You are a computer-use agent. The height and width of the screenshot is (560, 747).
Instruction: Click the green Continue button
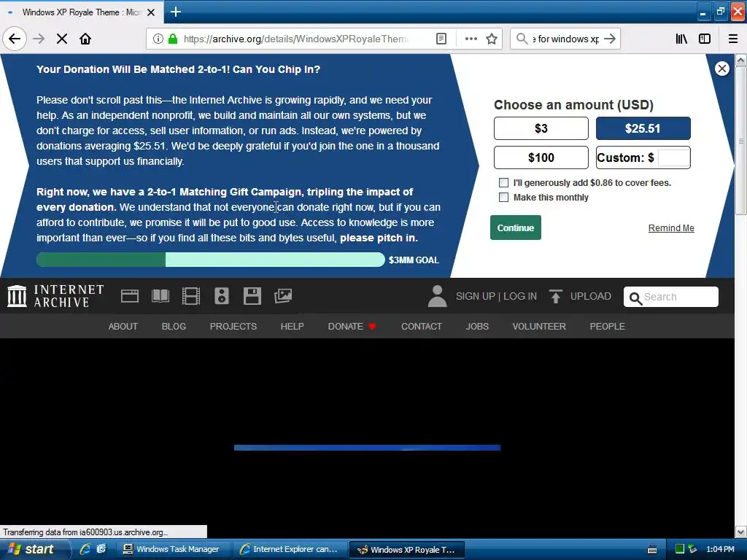(x=516, y=227)
